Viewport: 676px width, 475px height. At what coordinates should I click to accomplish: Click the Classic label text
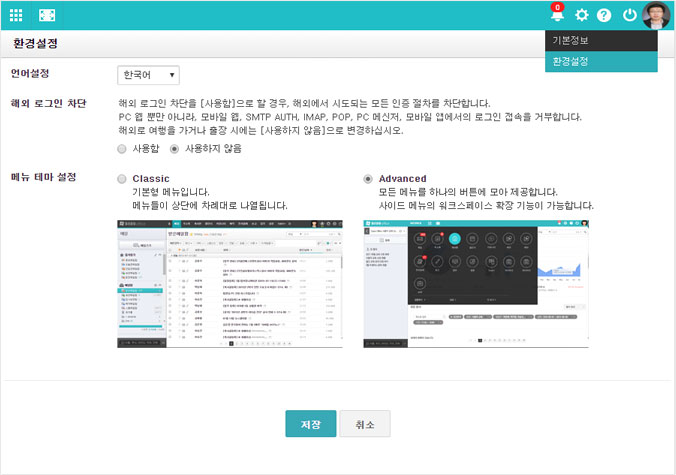coord(151,178)
